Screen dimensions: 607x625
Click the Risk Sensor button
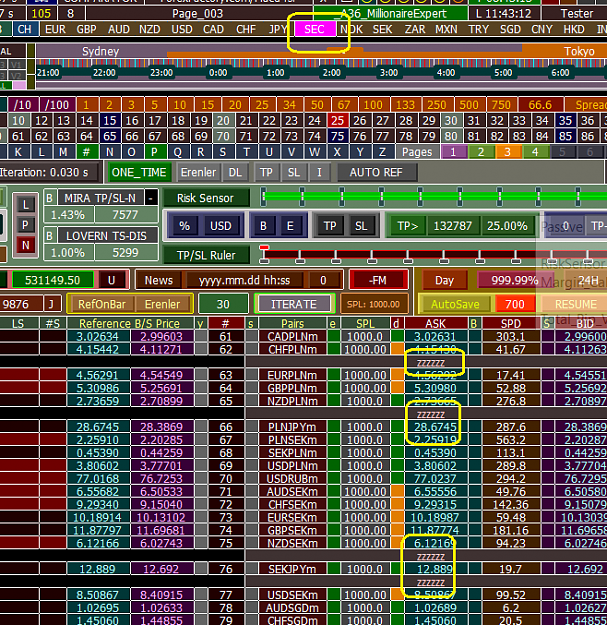(x=206, y=198)
